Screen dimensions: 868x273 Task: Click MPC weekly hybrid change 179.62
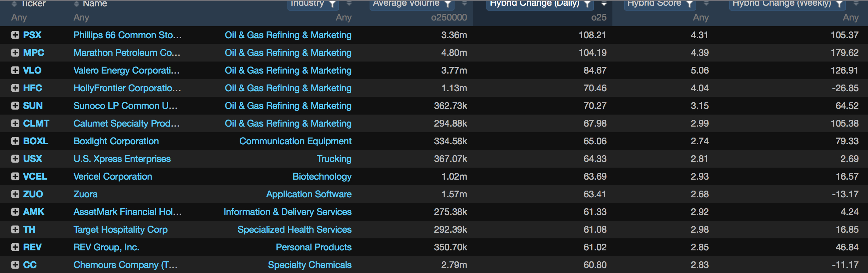pyautogui.click(x=845, y=53)
